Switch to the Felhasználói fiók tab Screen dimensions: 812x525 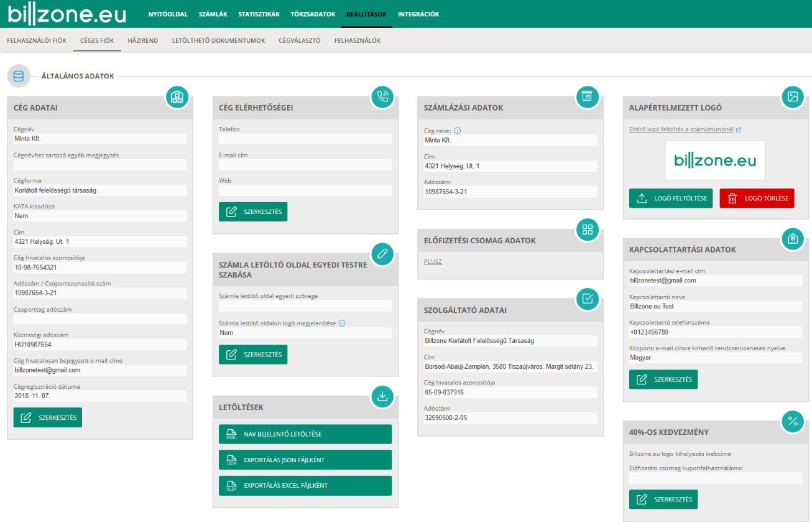click(x=37, y=40)
